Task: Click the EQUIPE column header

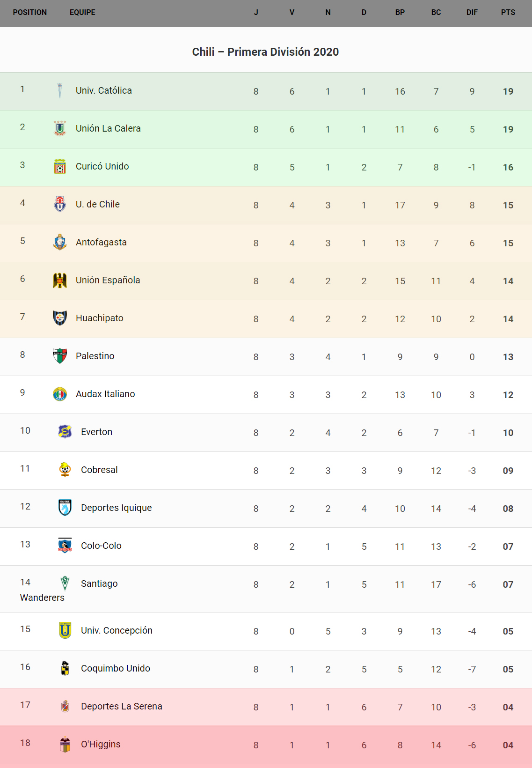Action: (x=82, y=13)
